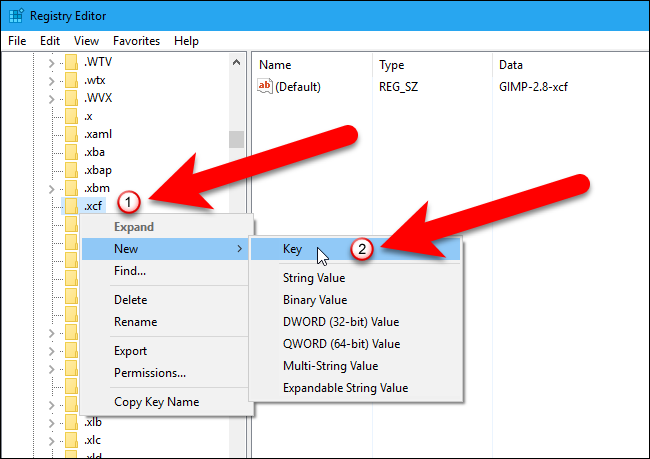Click the tree scrollbar up arrow
Screen dimensions: 650x459
[x=236, y=63]
